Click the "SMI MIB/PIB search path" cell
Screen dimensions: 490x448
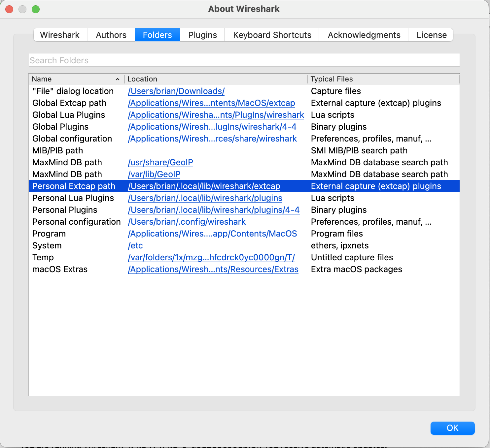pyautogui.click(x=359, y=150)
